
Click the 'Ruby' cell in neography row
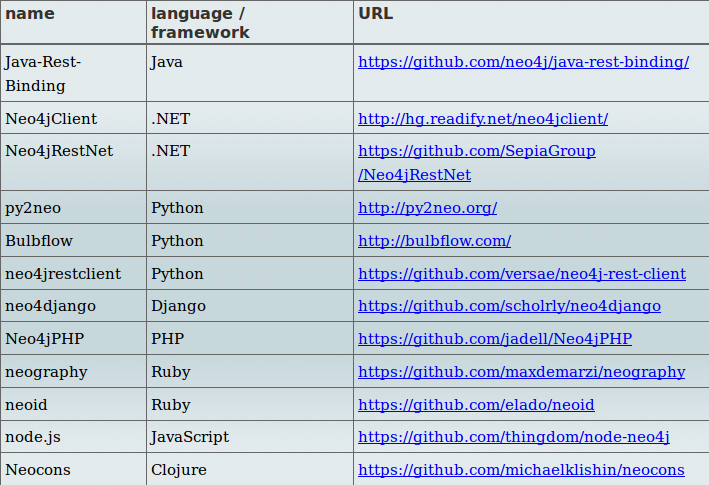[250, 371]
